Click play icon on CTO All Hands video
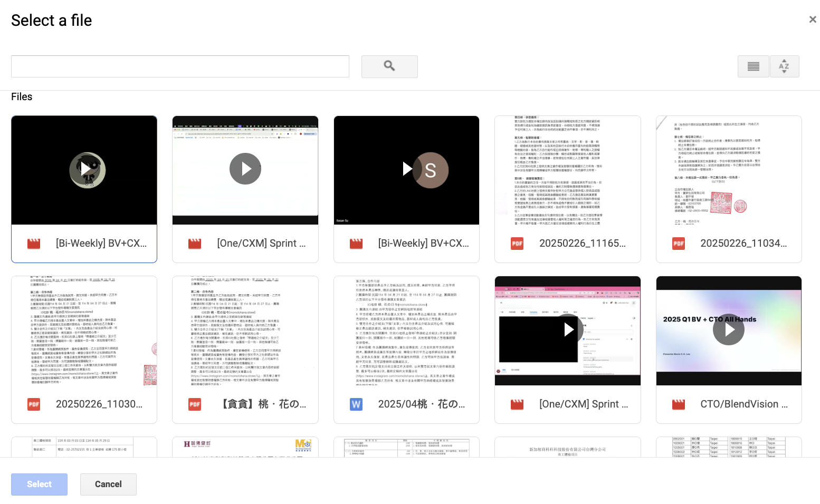The image size is (820, 504). click(x=729, y=329)
